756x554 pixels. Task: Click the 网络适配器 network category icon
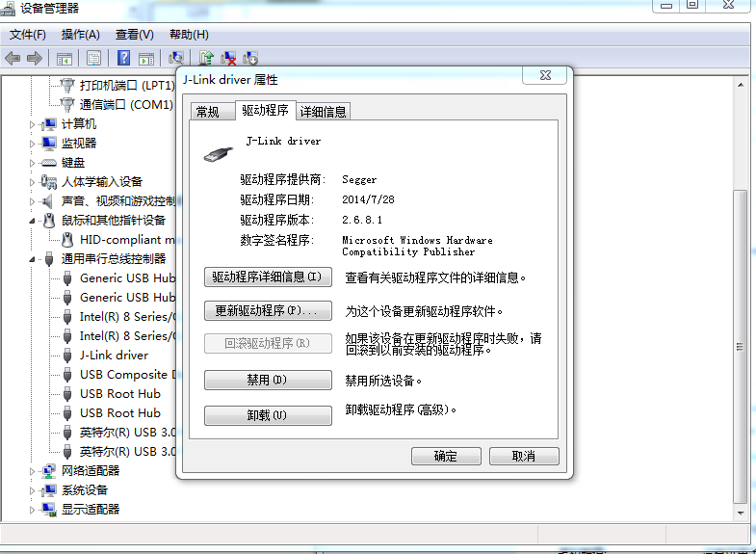[x=49, y=471]
